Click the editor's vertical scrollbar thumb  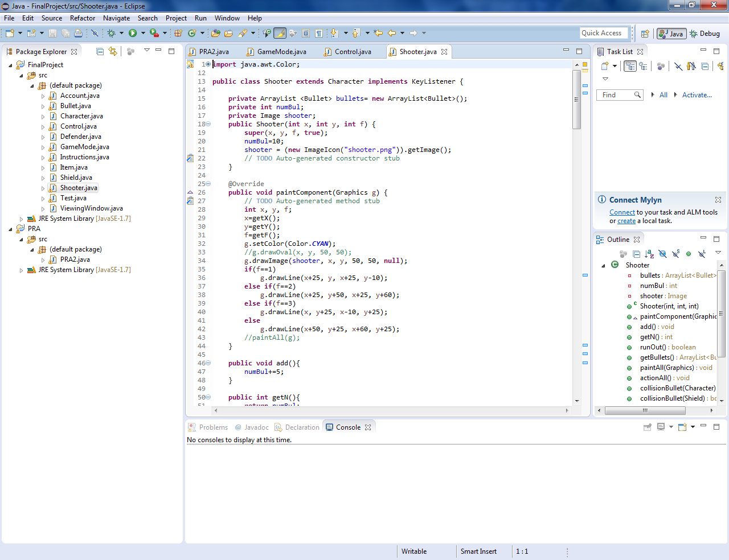click(x=576, y=100)
